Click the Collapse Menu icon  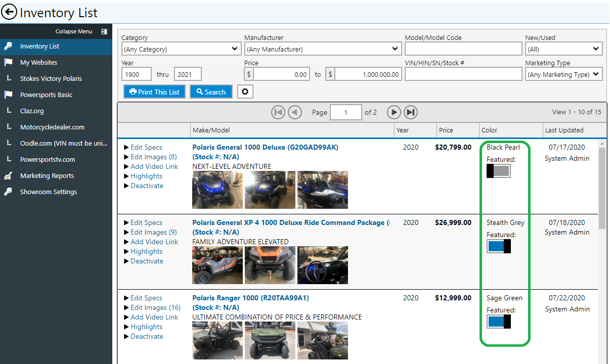pyautogui.click(x=104, y=31)
